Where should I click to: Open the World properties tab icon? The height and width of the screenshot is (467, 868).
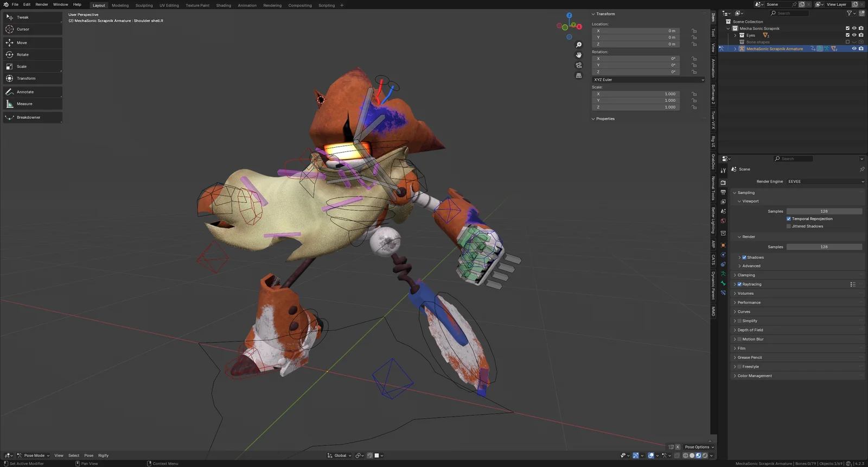[723, 221]
